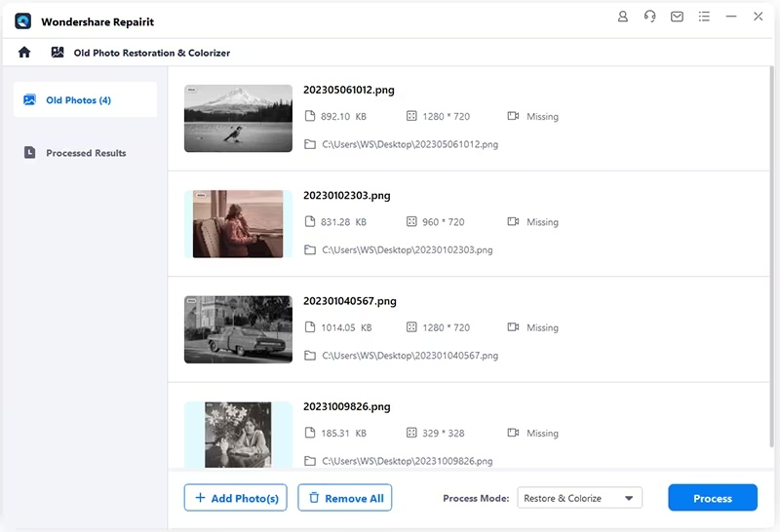Screen dimensions: 780x532
Task: Click resolution icon for 202301040567.png
Action: click(x=411, y=328)
